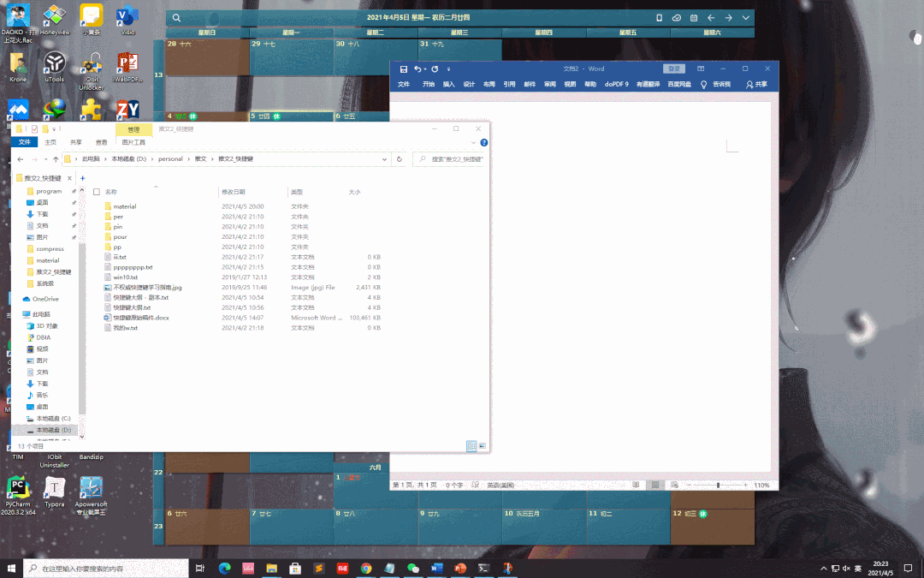
Task: Open the Typora desktop shortcut
Action: [54, 492]
